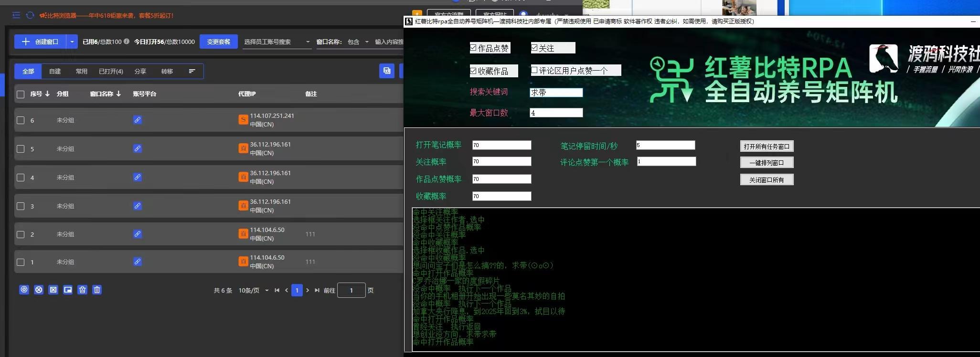980x357 pixels.
Task: Check the checkbox for row 3
Action: coord(21,206)
